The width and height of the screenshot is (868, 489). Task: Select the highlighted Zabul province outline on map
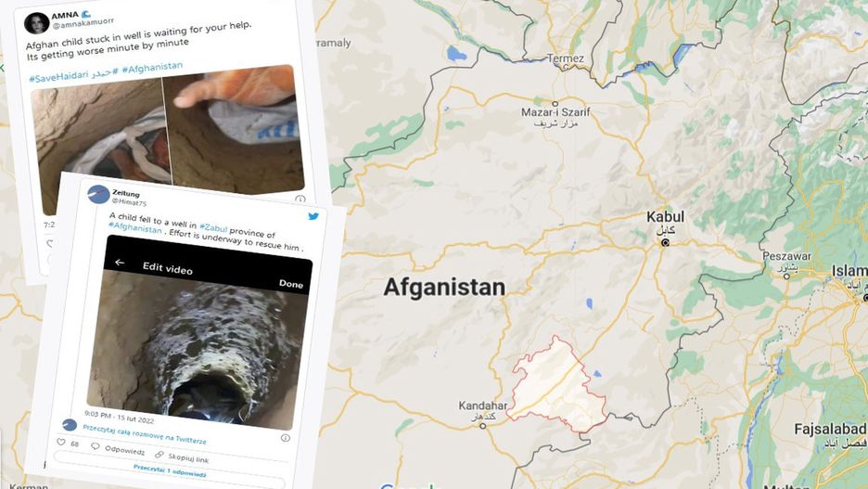point(555,384)
